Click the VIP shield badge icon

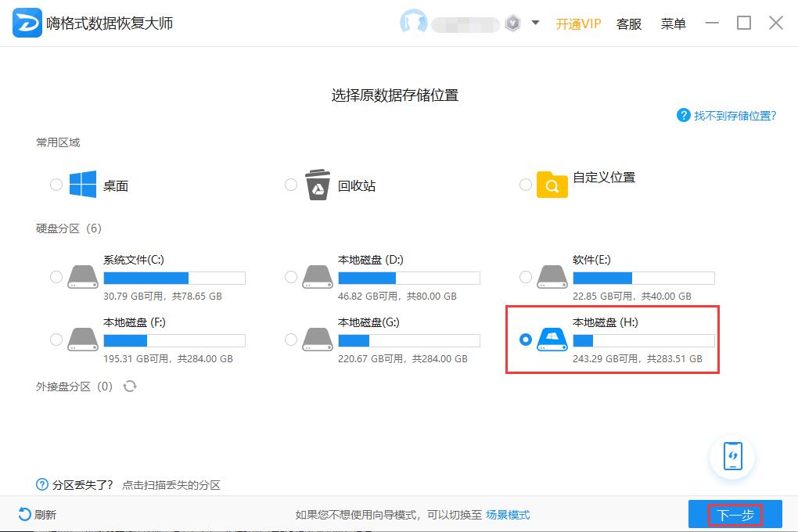pyautogui.click(x=512, y=23)
